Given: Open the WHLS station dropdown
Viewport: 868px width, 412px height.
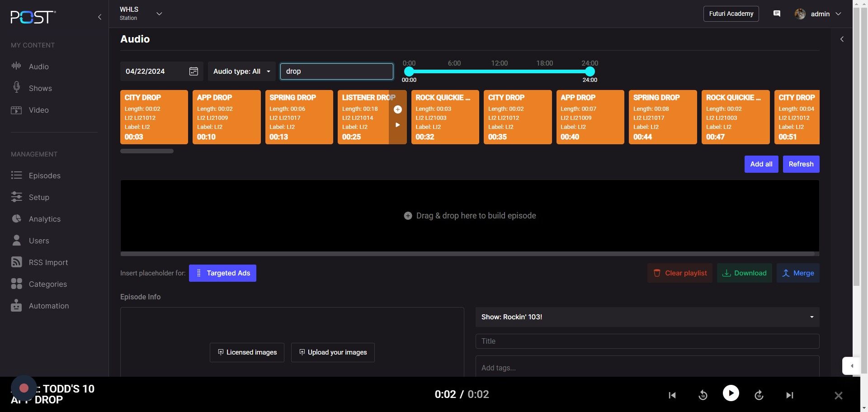Looking at the screenshot, I should pos(159,14).
